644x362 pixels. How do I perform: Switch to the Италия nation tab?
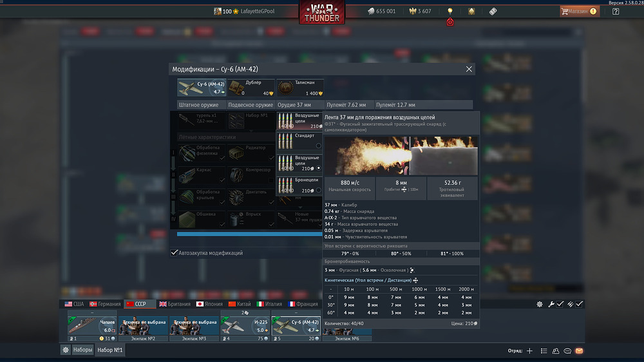click(269, 304)
